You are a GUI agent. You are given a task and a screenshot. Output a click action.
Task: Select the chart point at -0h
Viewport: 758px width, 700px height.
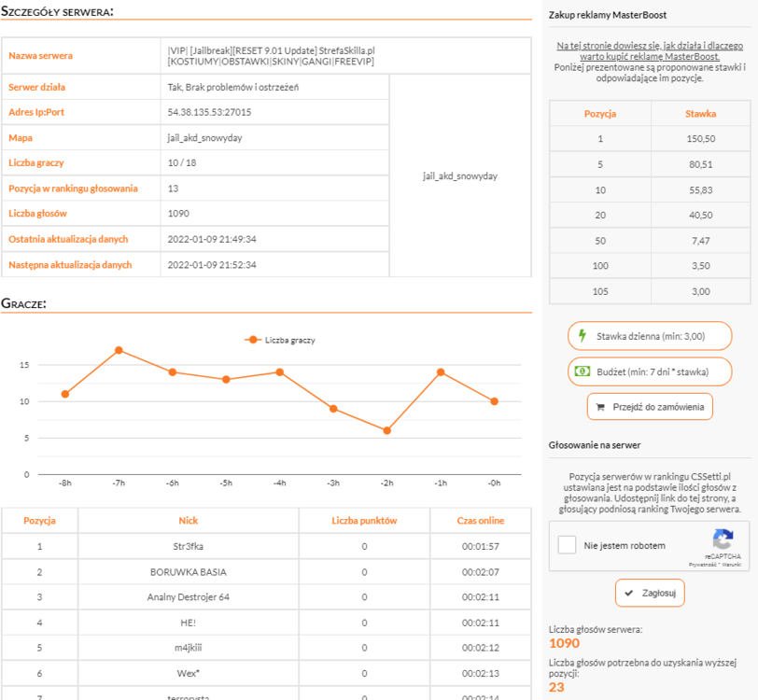[494, 401]
